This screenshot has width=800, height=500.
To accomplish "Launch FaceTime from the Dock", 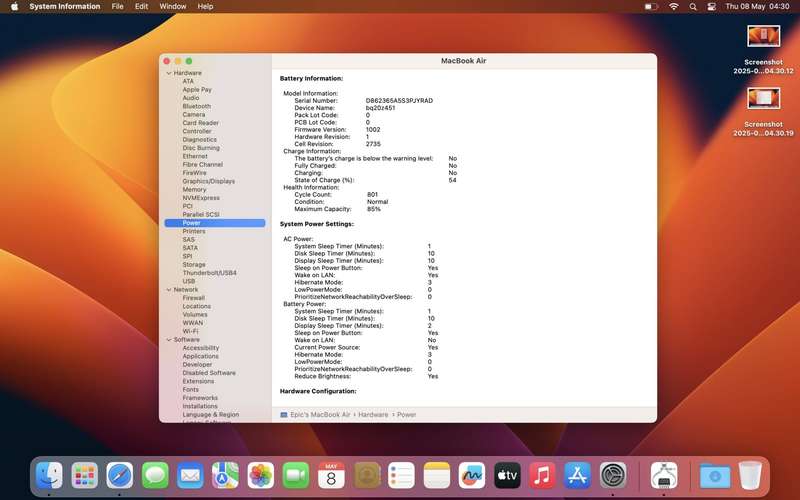I will pos(296,476).
